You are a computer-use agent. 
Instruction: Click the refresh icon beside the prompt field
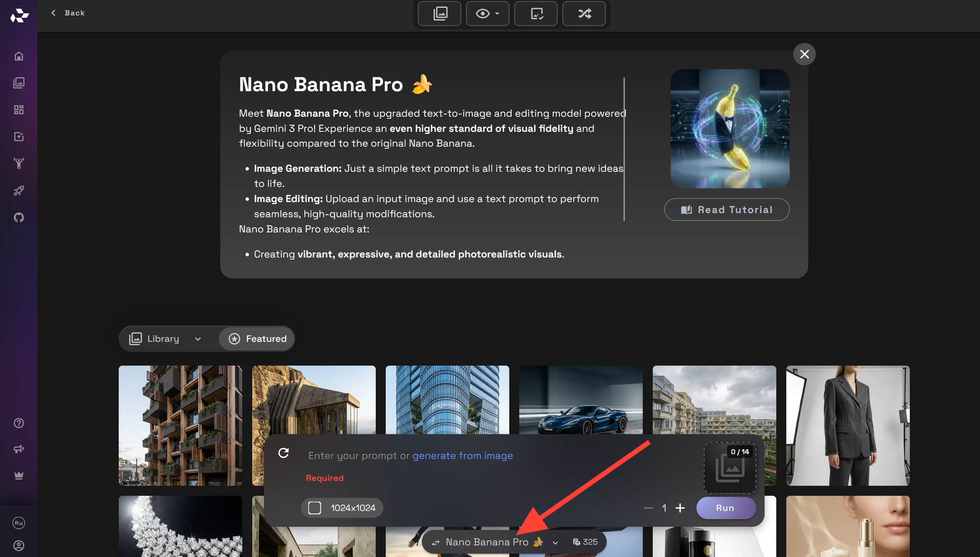coord(284,454)
